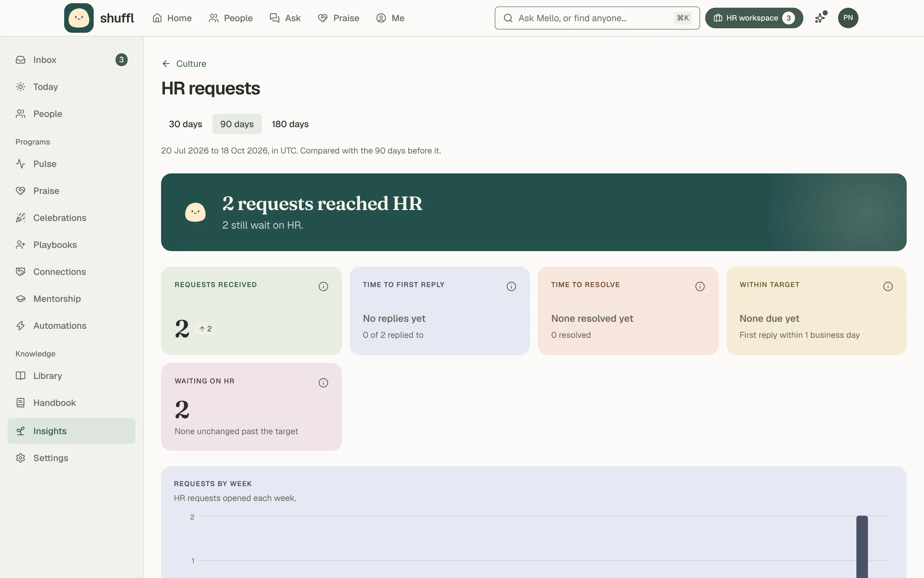Open the People item in the sidebar
The height and width of the screenshot is (578, 924).
(72, 114)
